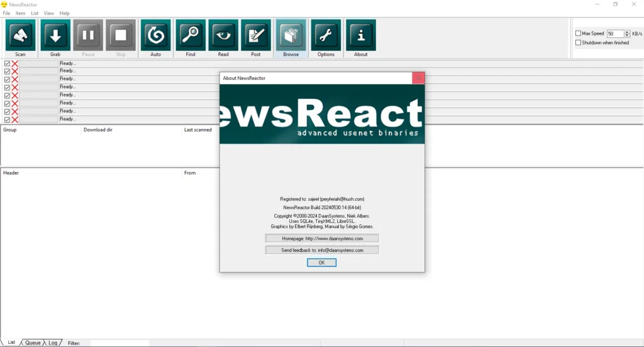Viewport: 644px width, 347px height.
Task: Click red X on third connection row
Action: pos(15,79)
